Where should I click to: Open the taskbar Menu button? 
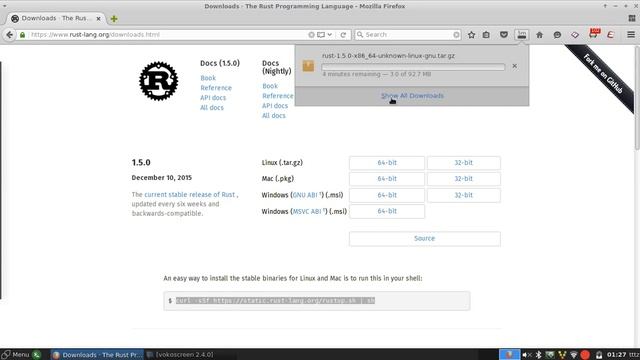16,355
